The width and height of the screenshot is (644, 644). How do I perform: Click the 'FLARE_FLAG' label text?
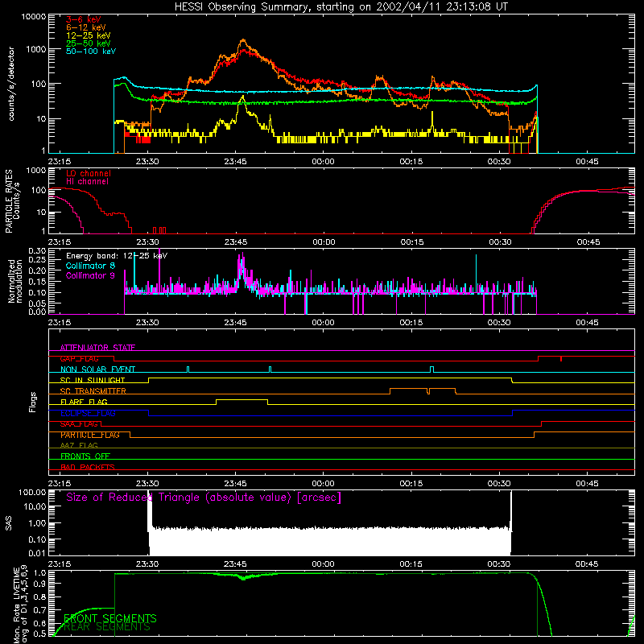point(84,402)
